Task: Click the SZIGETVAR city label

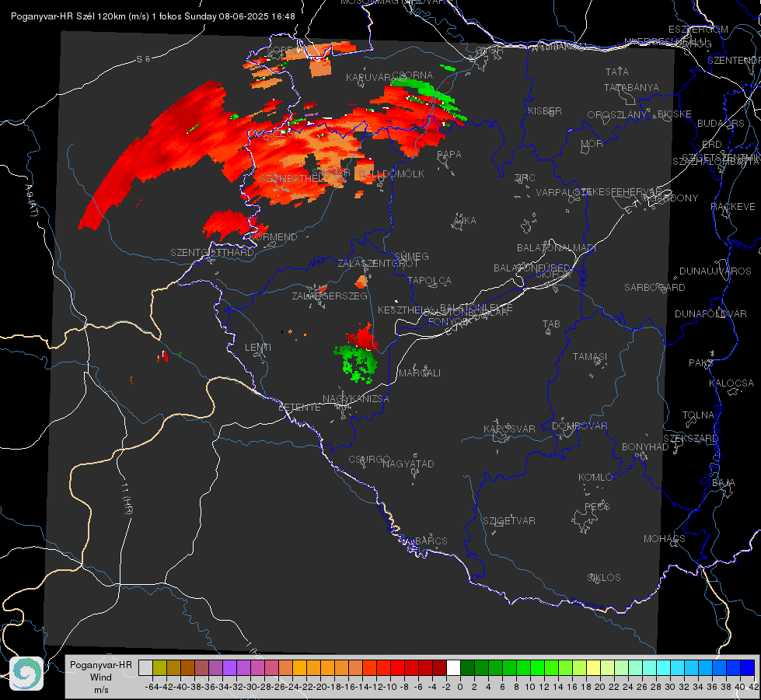Action: click(508, 521)
